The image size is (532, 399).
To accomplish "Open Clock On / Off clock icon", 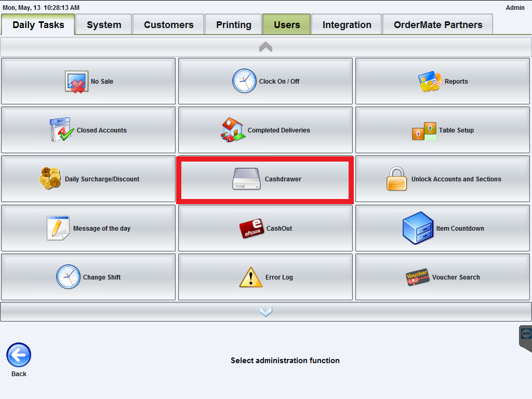I will tap(244, 81).
